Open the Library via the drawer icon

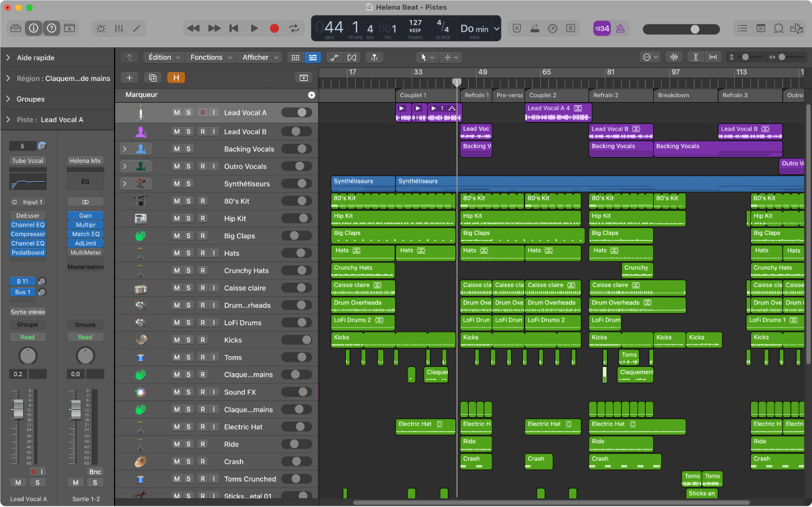[x=16, y=29]
